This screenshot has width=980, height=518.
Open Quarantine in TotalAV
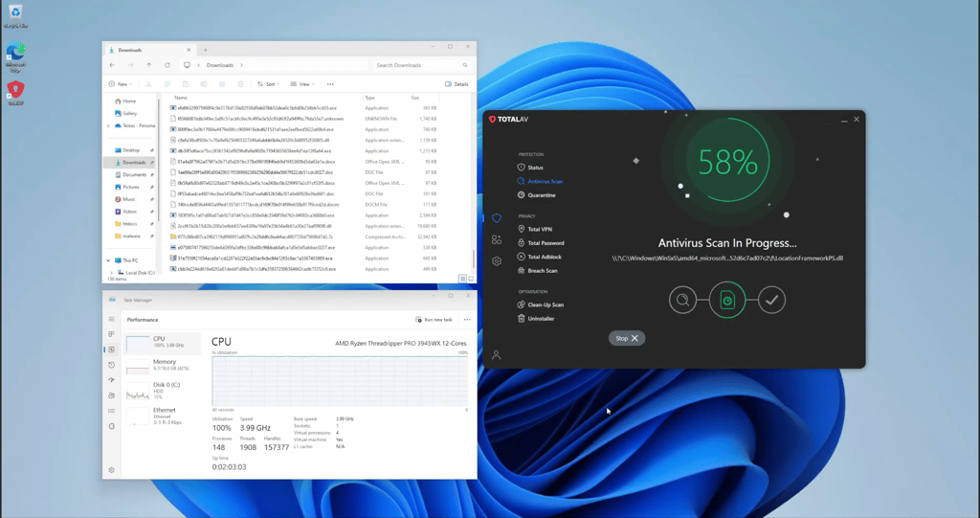536,195
